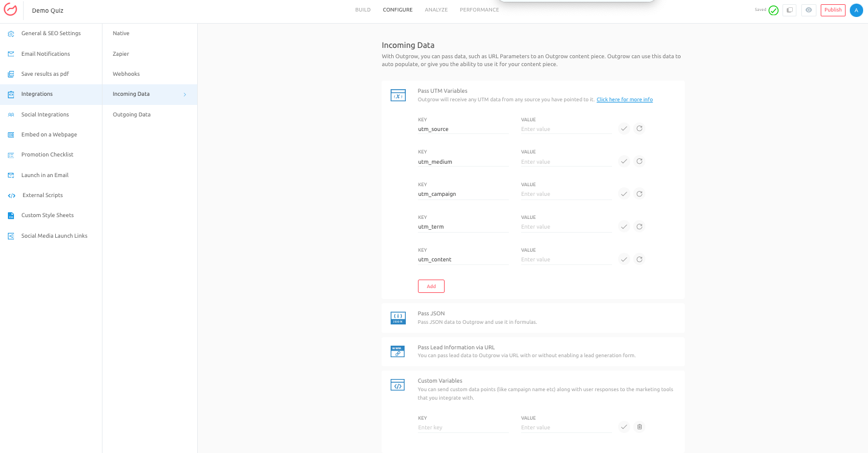Screen dimensions: 868x453
Task: Switch to the CONFIGURE tab
Action: point(398,10)
